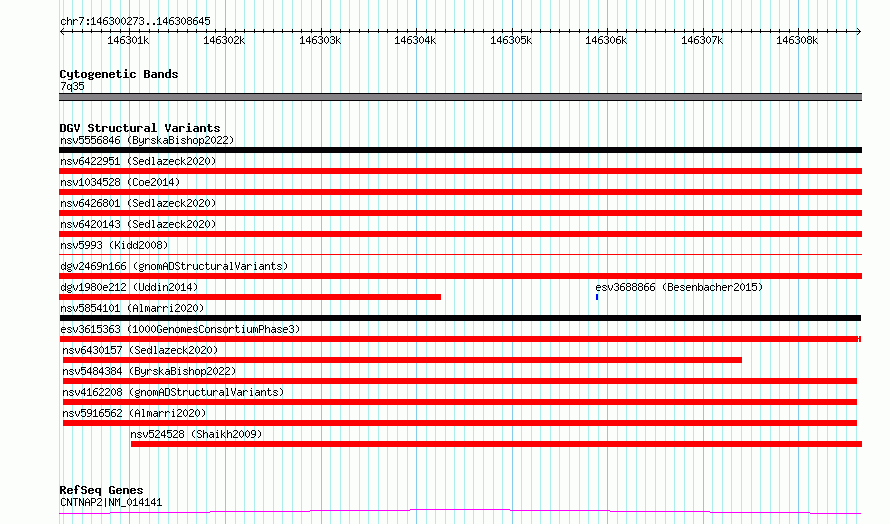Click the 146303k ruler tick label
Viewport: 890px width, 524px height.
point(320,40)
